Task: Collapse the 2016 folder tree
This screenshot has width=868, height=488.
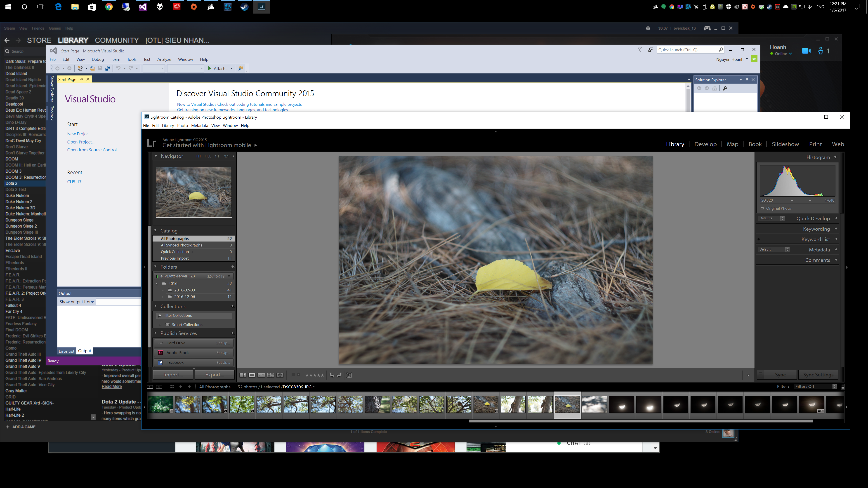Action: coord(157,284)
